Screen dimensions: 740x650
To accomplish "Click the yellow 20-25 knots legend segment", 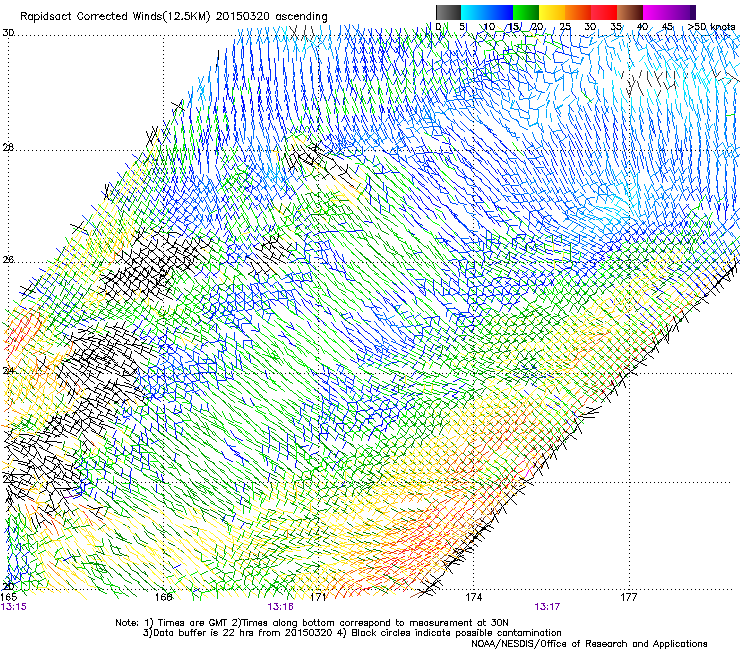I will point(552,12).
